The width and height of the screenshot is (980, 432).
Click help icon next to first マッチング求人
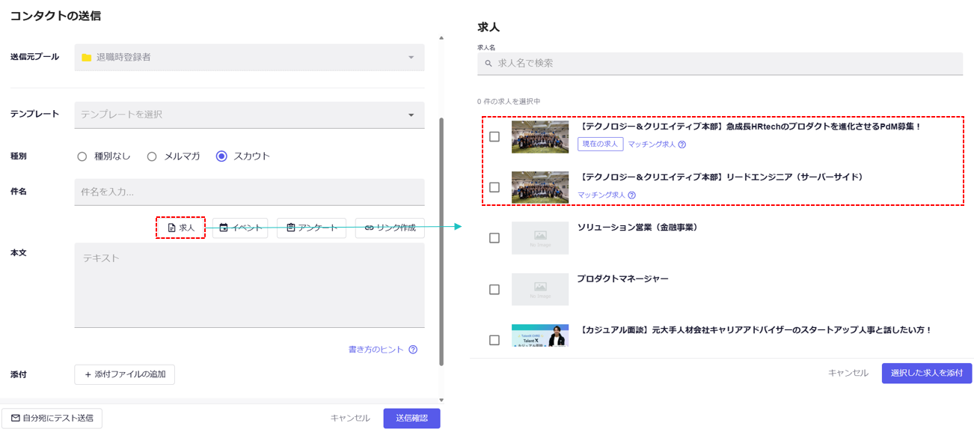point(682,144)
